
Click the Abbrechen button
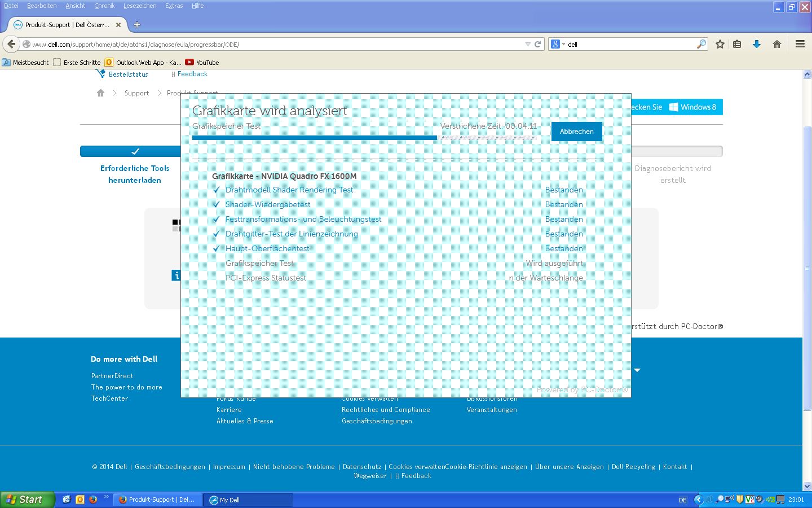click(x=576, y=132)
